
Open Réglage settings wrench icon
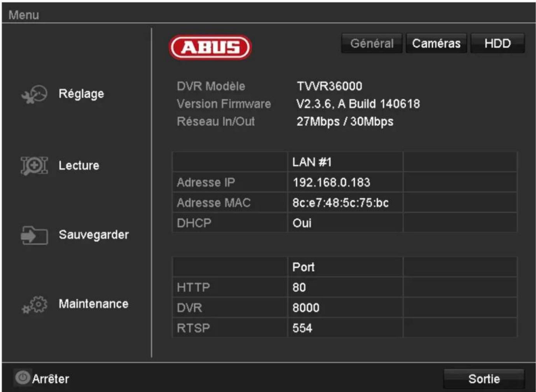point(34,94)
